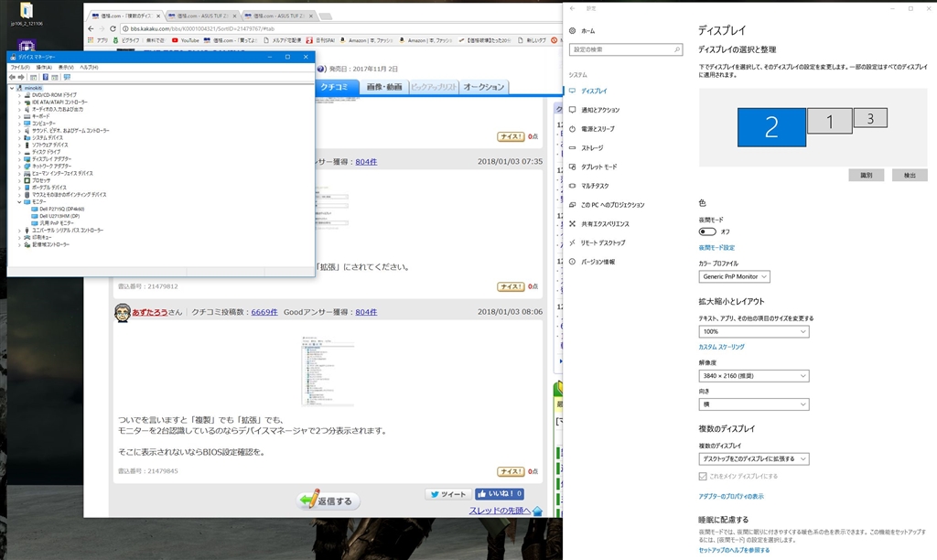This screenshot has height=560, width=937.
Task: Collapse the モニター tree node
Action: (19, 202)
